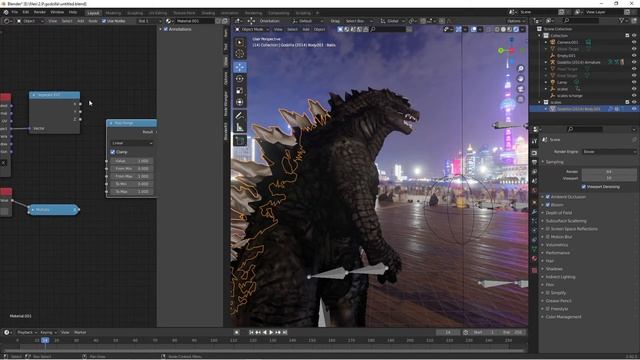Viewport: 640px width, 360px height.
Task: Jump to the timeline end frame button
Action: coord(285,332)
